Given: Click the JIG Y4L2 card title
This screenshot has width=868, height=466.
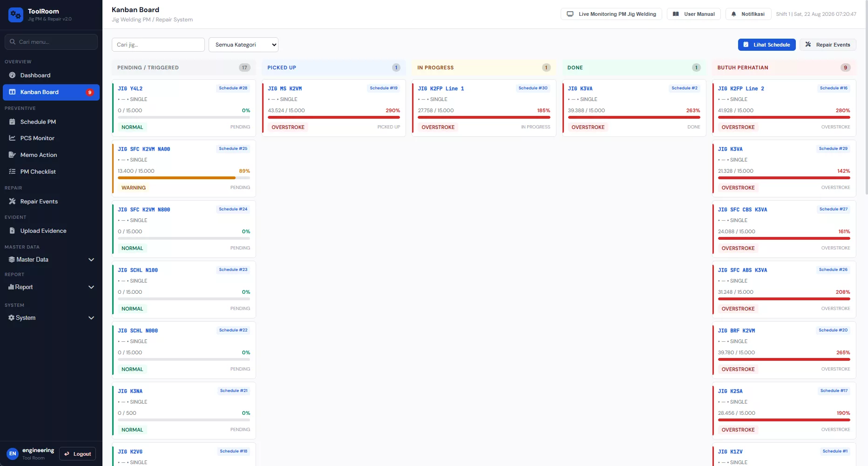Looking at the screenshot, I should pos(130,88).
